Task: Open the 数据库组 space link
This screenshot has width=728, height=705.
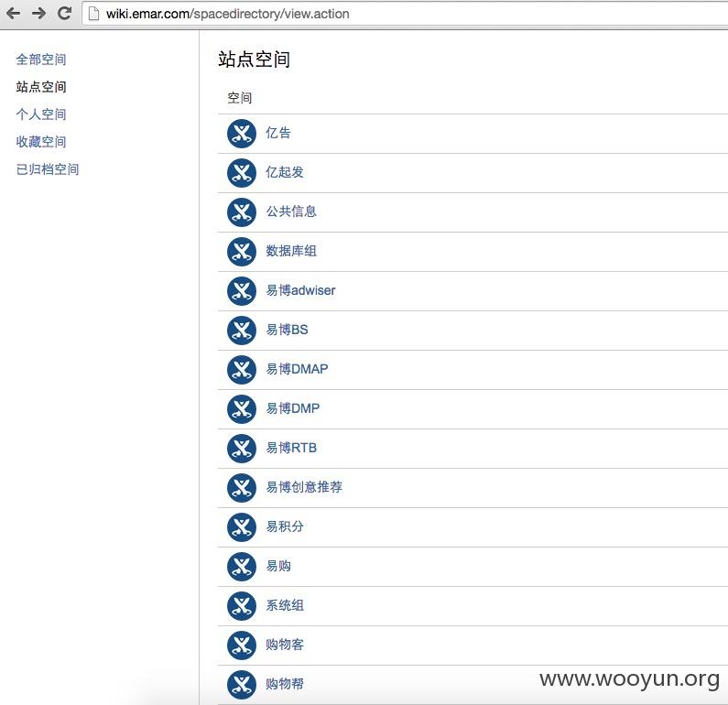Action: tap(291, 251)
